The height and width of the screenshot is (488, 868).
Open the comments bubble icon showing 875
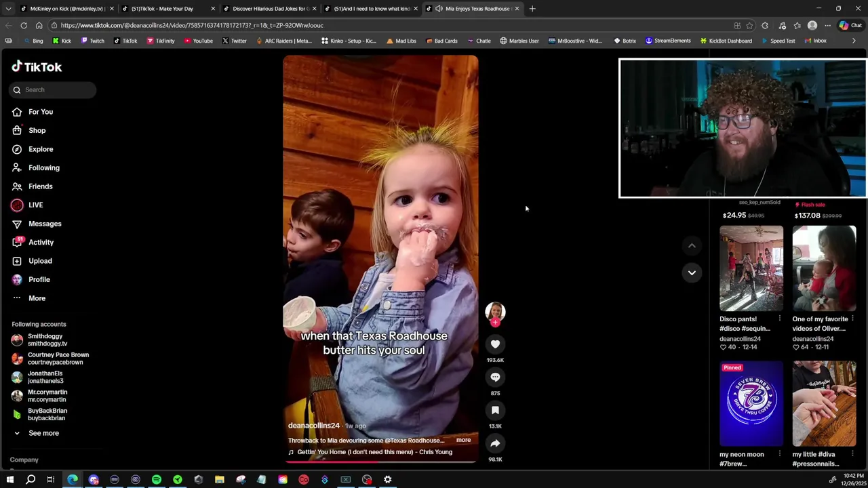pyautogui.click(x=495, y=378)
